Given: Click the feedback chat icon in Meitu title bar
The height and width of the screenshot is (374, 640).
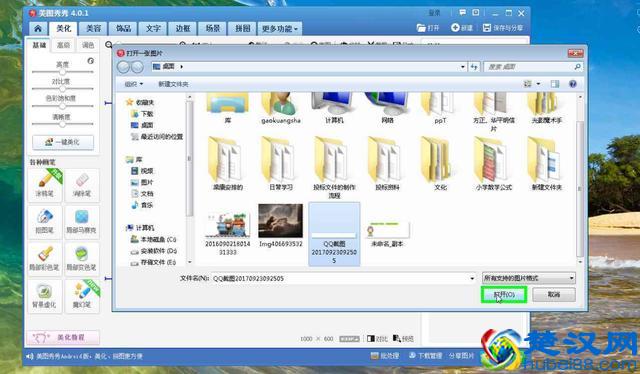Looking at the screenshot, I should pyautogui.click(x=462, y=13).
